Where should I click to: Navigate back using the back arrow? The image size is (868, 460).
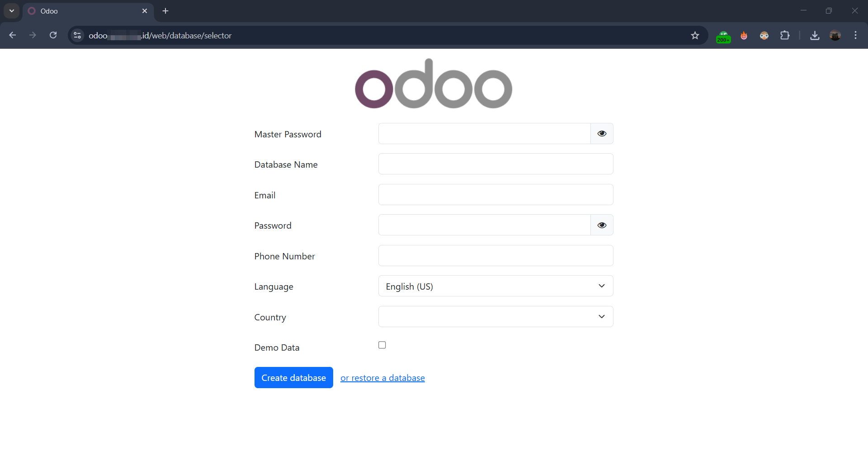tap(12, 35)
